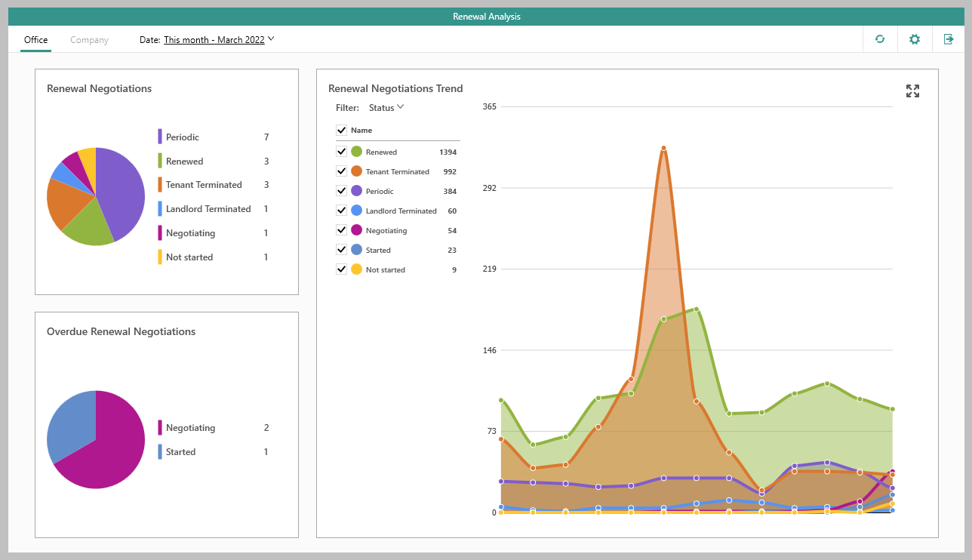Click the Tenant Terminated peak data point
This screenshot has width=972, height=560.
click(x=663, y=148)
